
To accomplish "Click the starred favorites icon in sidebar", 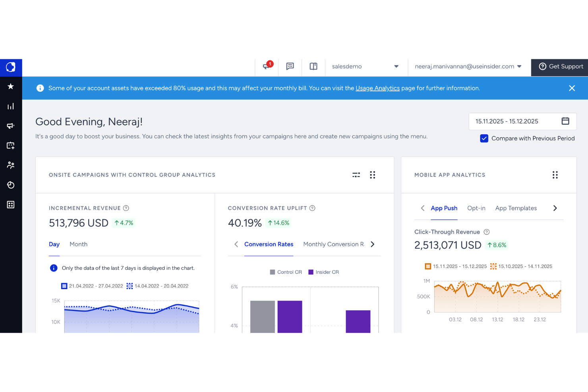I will (x=11, y=86).
